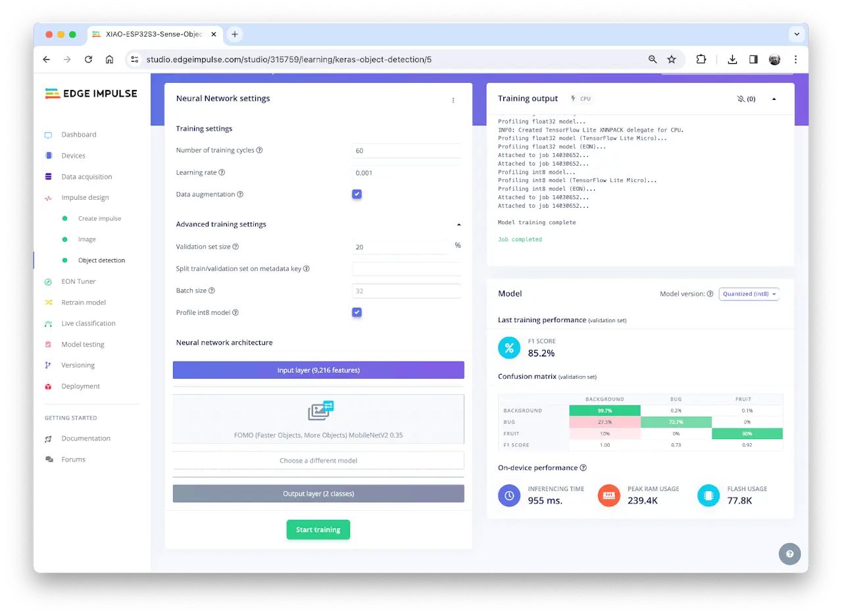The width and height of the screenshot is (842, 616).
Task: Uncheck the Profile int8 model checkbox
Action: pos(357,312)
